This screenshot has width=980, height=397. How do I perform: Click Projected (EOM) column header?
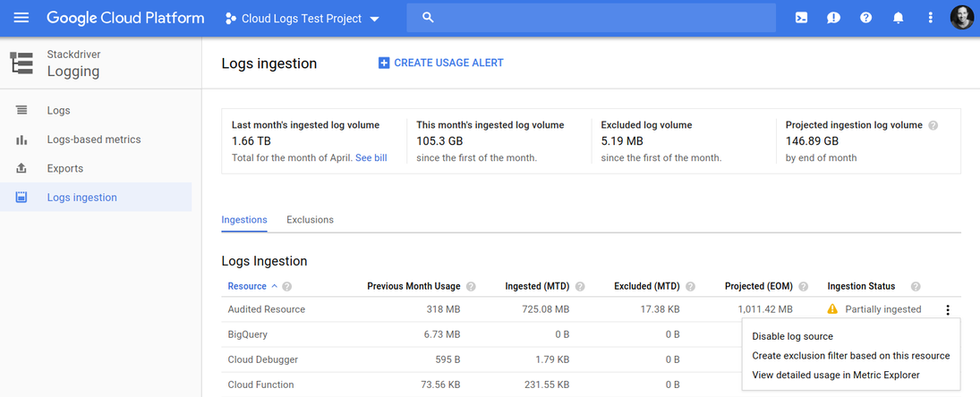point(759,286)
